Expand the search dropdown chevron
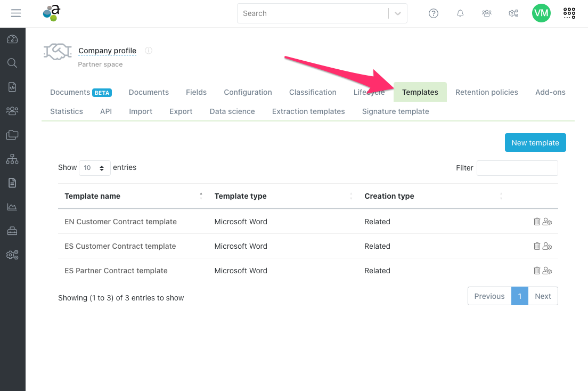The image size is (588, 391). (x=398, y=14)
